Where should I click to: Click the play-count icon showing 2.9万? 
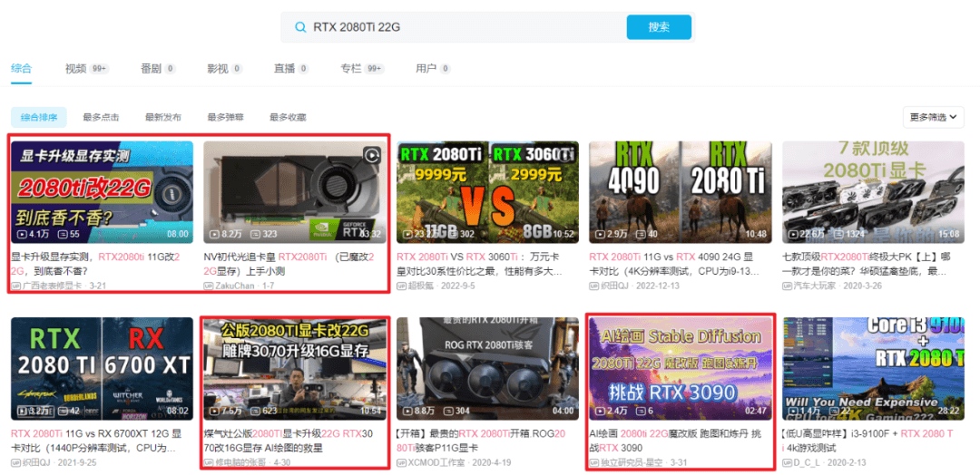601,234
